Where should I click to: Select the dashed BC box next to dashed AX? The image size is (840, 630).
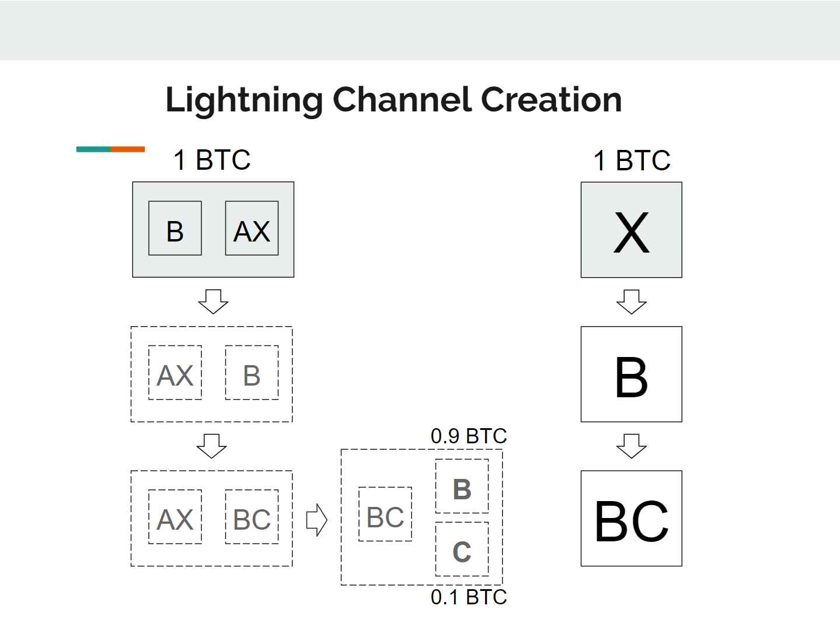pyautogui.click(x=252, y=517)
